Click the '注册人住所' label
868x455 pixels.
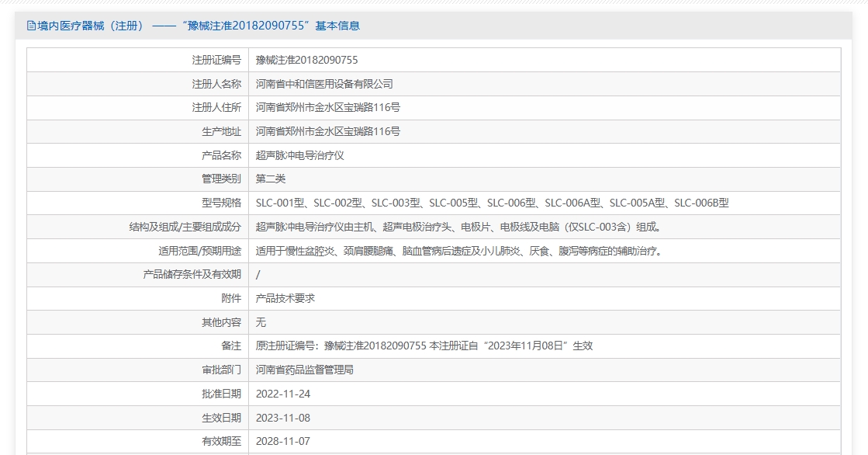pyautogui.click(x=216, y=107)
